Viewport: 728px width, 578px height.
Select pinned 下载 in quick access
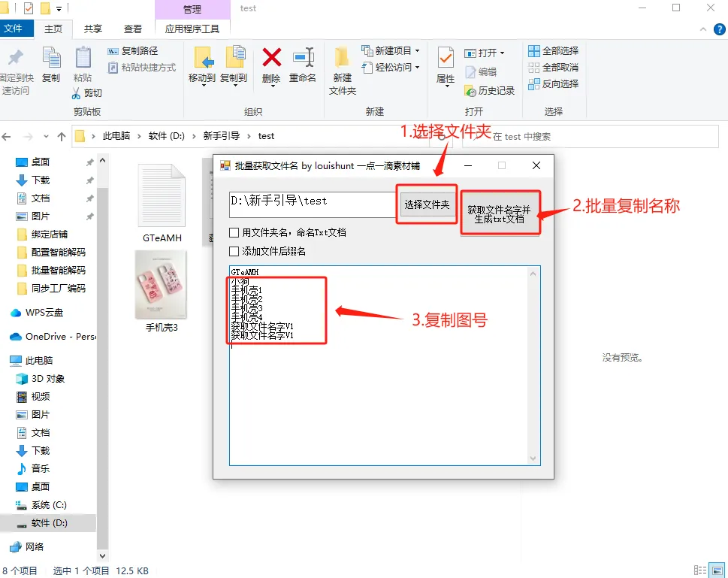pos(41,180)
